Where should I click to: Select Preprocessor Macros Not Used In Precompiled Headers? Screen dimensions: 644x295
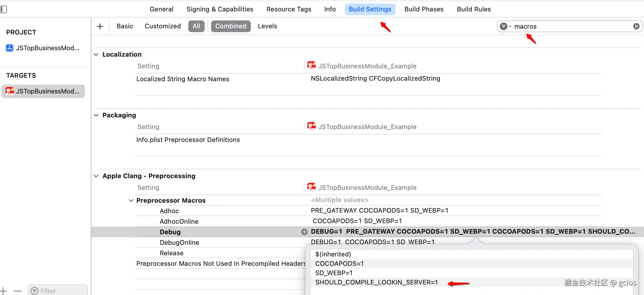(x=221, y=263)
